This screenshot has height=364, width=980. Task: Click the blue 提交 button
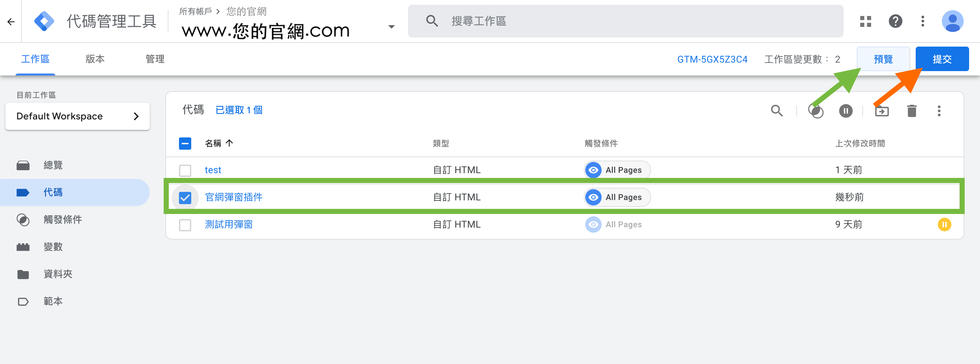pyautogui.click(x=942, y=59)
